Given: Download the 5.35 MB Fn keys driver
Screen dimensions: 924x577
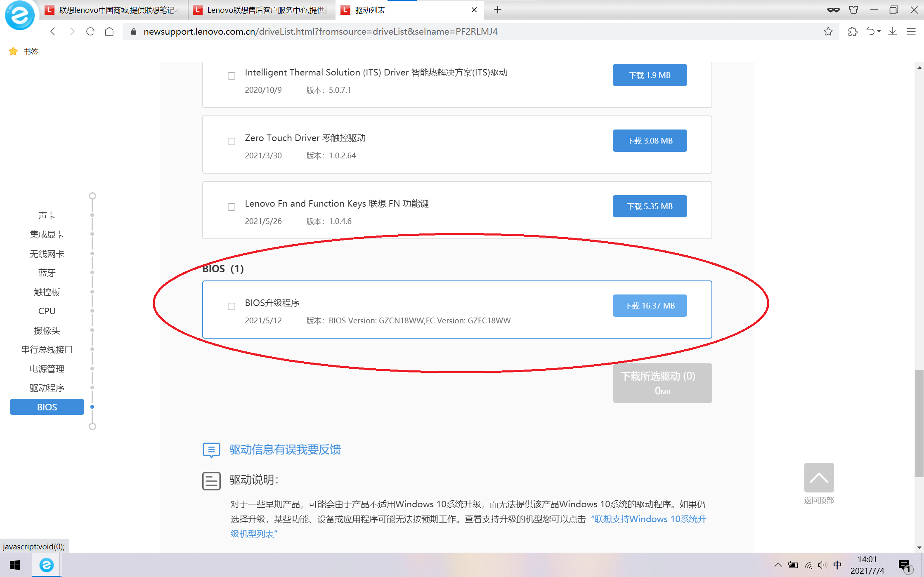Looking at the screenshot, I should (x=650, y=206).
